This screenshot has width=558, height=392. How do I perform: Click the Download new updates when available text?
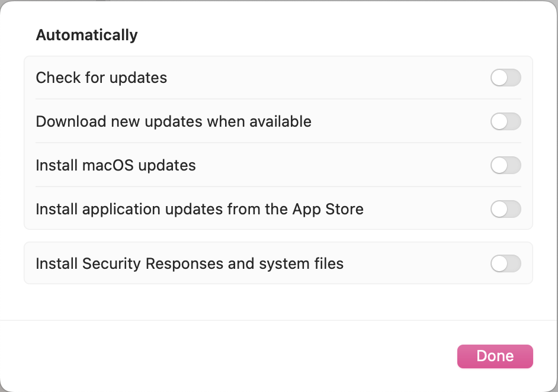174,121
